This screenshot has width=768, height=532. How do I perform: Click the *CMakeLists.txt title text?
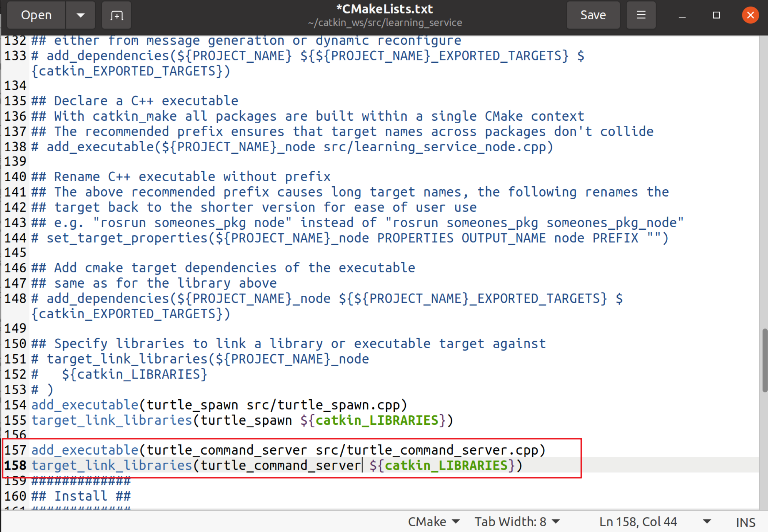(385, 9)
